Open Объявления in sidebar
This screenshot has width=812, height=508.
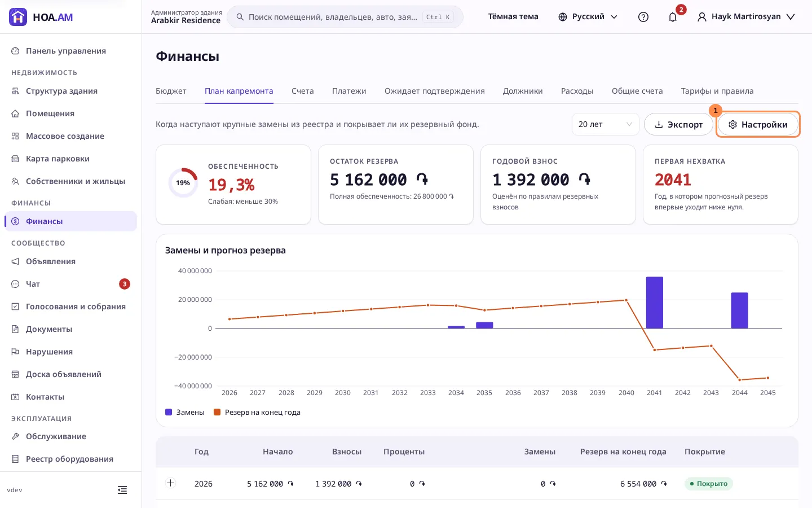(x=70, y=261)
